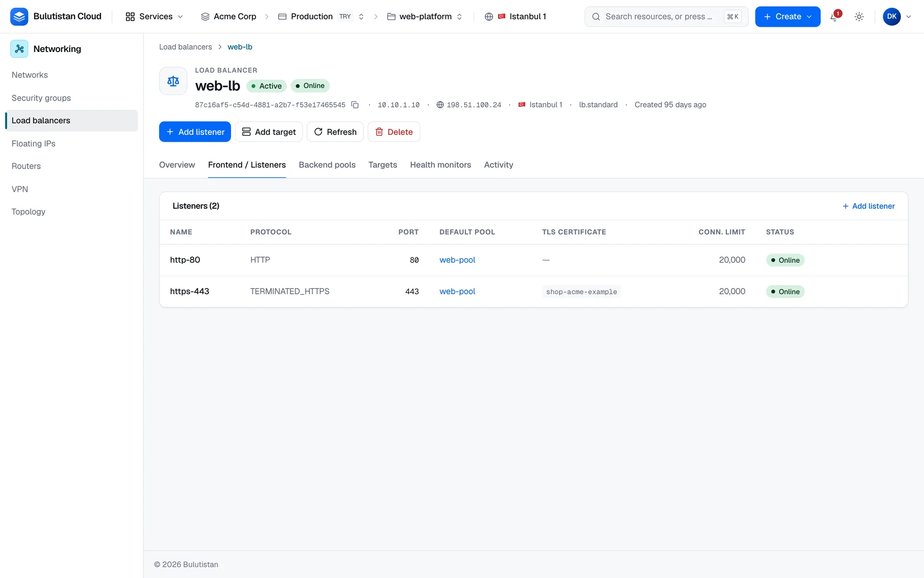The width and height of the screenshot is (924, 578).
Task: Select the Frontend / Listeners tab
Action: pos(247,165)
